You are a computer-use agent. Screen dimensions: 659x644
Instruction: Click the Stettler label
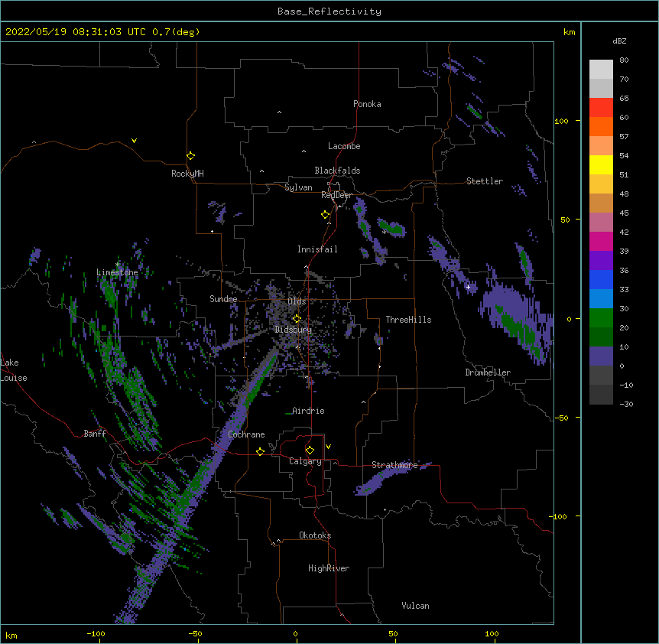tap(485, 181)
